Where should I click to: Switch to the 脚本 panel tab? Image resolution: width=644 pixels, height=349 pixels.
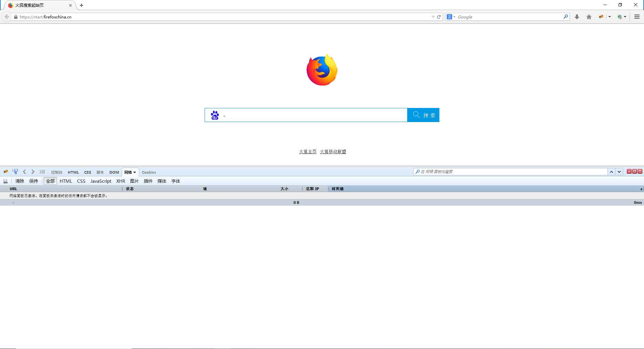click(x=100, y=172)
